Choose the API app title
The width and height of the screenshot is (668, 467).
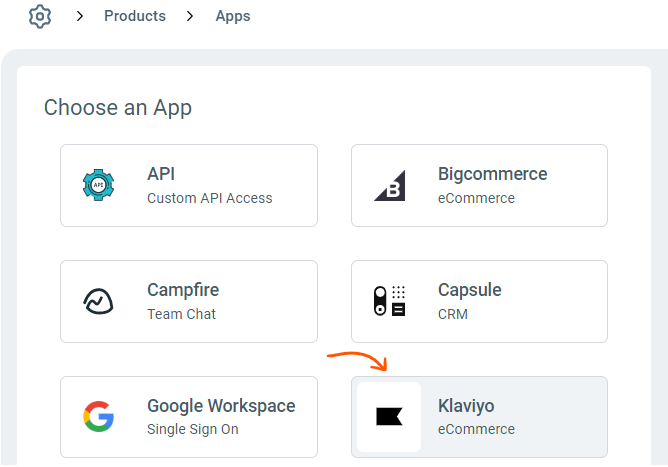(x=161, y=174)
